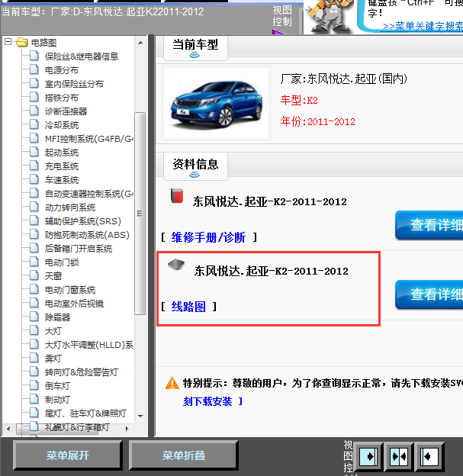The image size is (463, 476).
Task: Click horizontal scrollbar right arrow
Action: 127,429
